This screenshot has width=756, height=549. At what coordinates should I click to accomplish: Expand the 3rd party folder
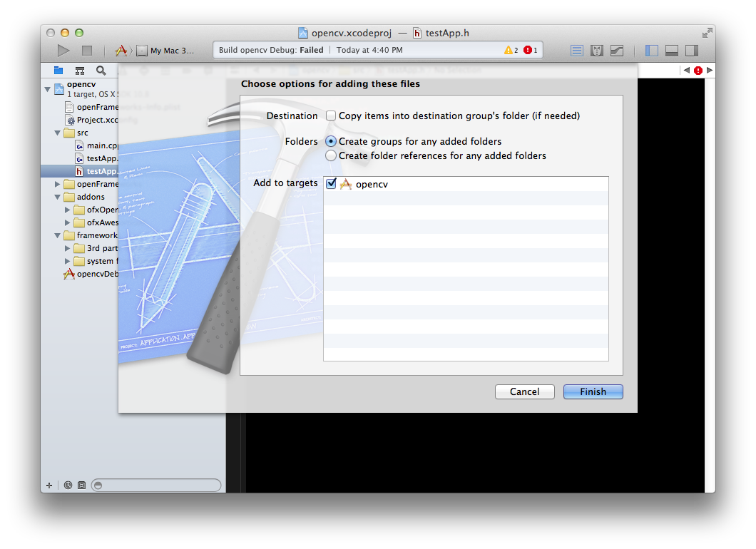[x=68, y=248]
